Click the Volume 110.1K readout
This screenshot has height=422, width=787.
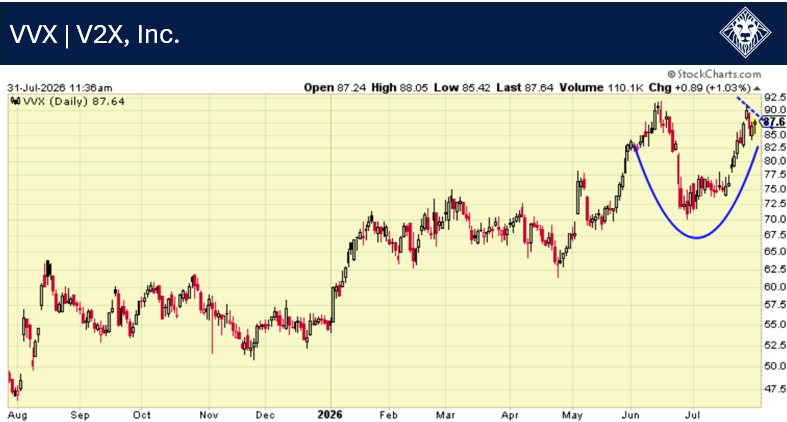[601, 88]
